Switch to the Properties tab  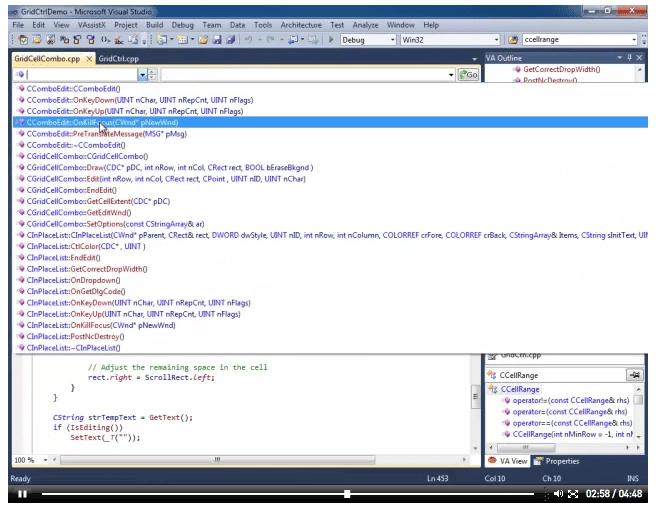(x=557, y=461)
